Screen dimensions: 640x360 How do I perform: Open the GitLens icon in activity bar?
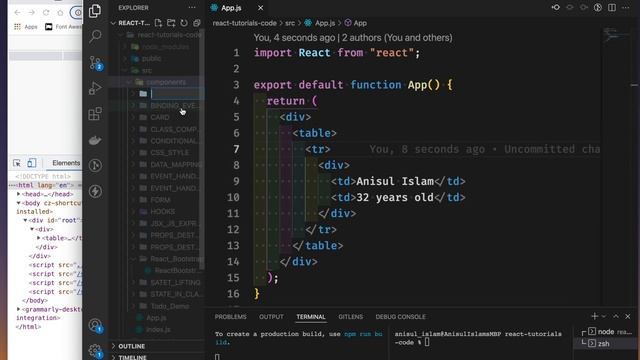tap(95, 165)
